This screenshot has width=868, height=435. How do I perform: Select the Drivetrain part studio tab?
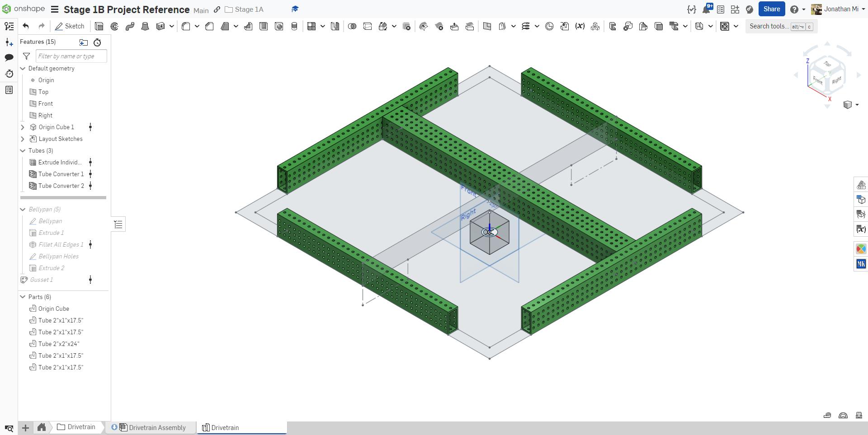225,428
